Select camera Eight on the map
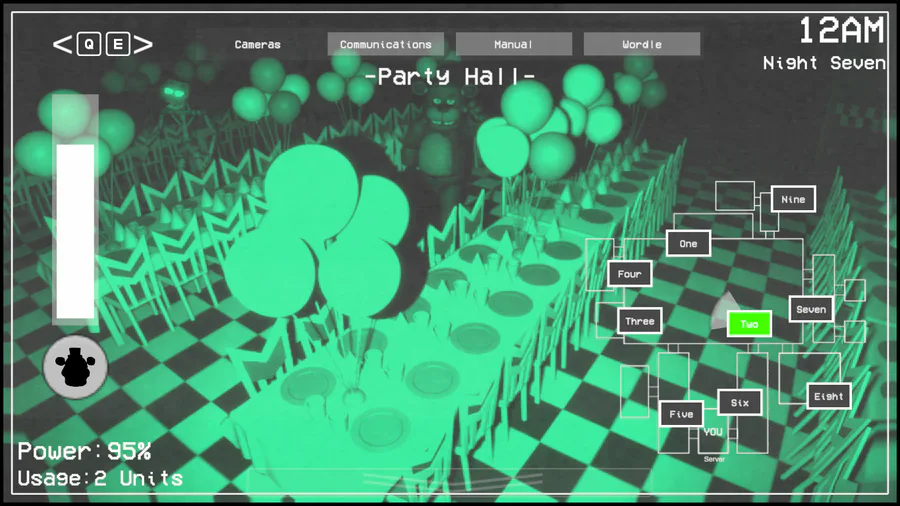 tap(828, 396)
